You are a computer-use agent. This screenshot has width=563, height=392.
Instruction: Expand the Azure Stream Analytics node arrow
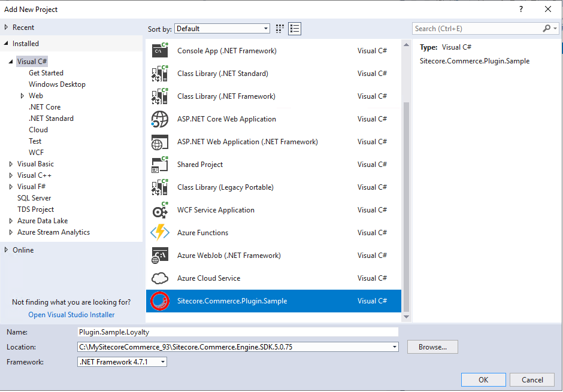[x=11, y=232]
